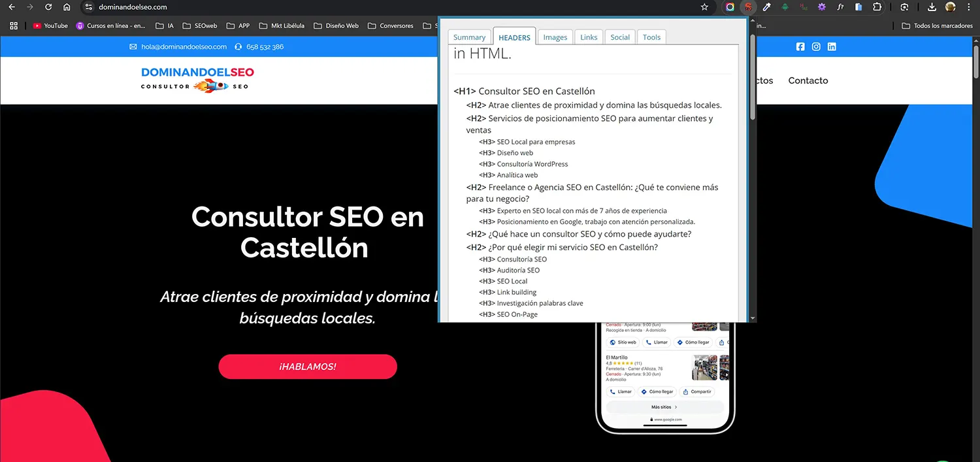Click the Facebook icon in the site header
Screen dimensions: 980x462
[x=800, y=46]
